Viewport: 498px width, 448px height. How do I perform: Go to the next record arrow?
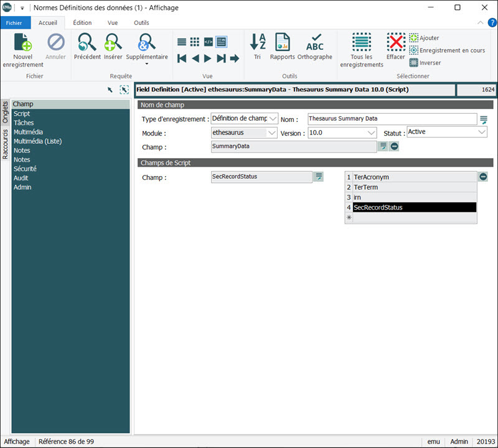(x=207, y=58)
